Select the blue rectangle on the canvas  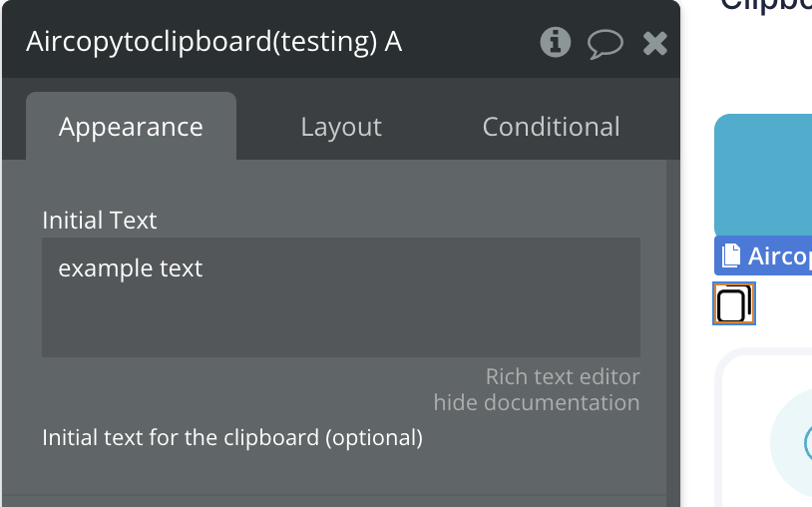point(763,175)
